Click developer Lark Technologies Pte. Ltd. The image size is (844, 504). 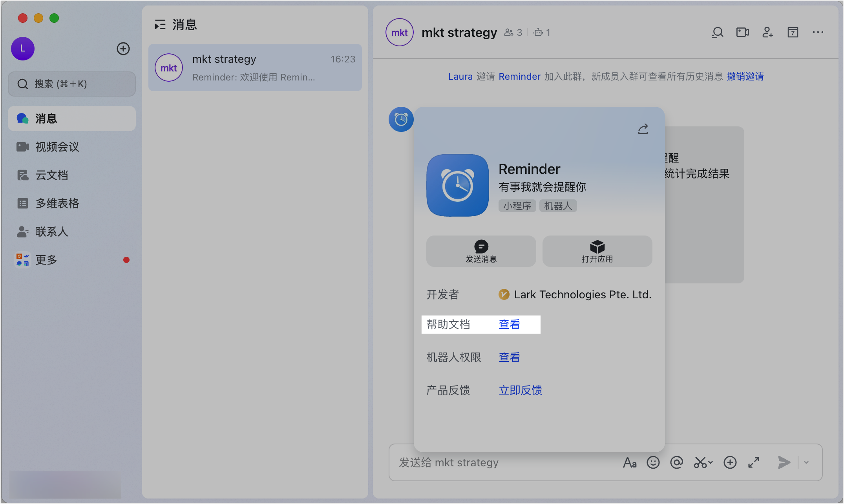[x=575, y=294]
